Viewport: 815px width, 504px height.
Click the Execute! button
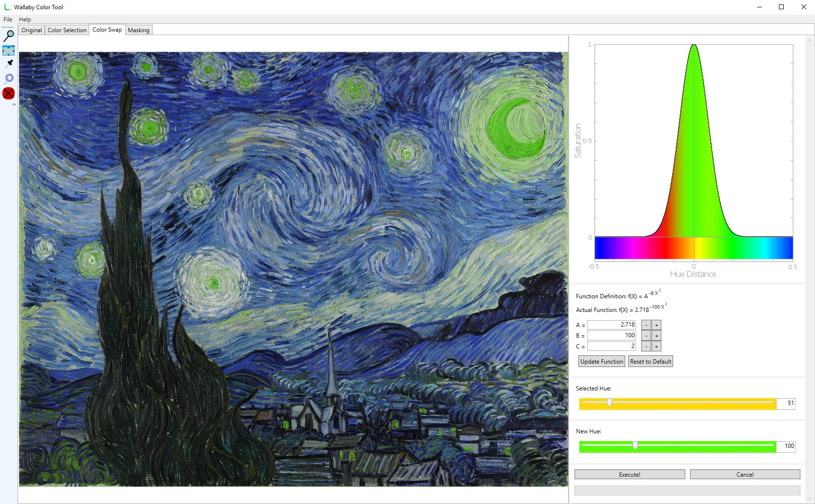(x=630, y=474)
